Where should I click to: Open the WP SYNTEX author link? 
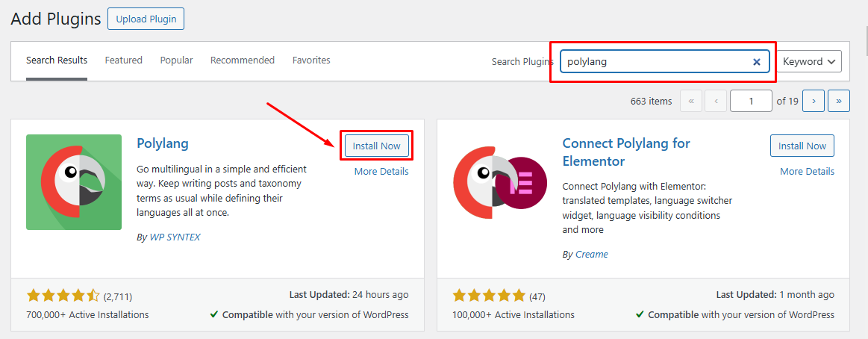pos(175,237)
